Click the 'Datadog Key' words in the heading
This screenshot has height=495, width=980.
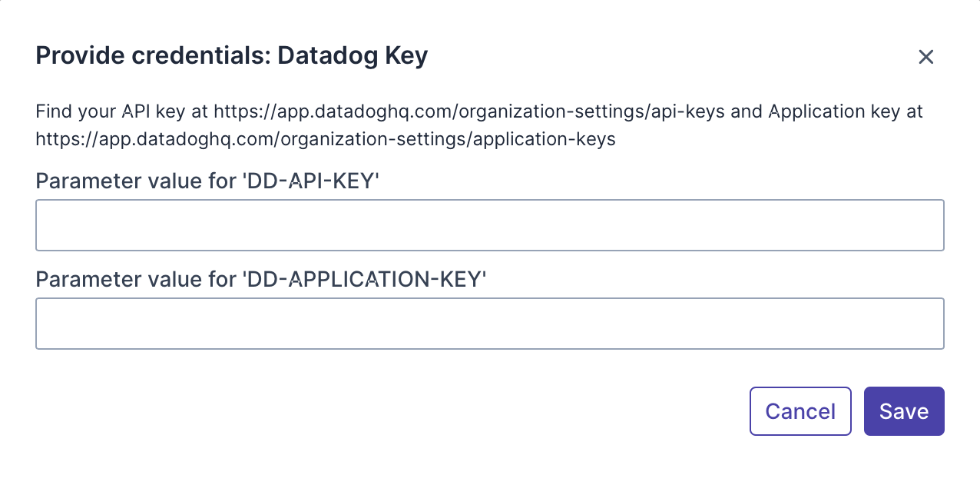pos(353,56)
